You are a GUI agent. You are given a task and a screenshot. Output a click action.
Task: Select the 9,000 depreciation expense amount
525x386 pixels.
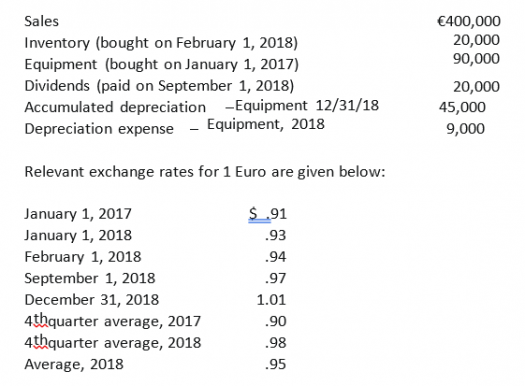point(465,129)
